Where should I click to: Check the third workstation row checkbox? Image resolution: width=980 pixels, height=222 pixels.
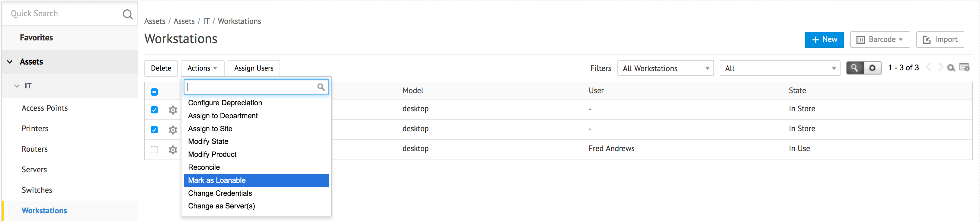pyautogui.click(x=154, y=150)
